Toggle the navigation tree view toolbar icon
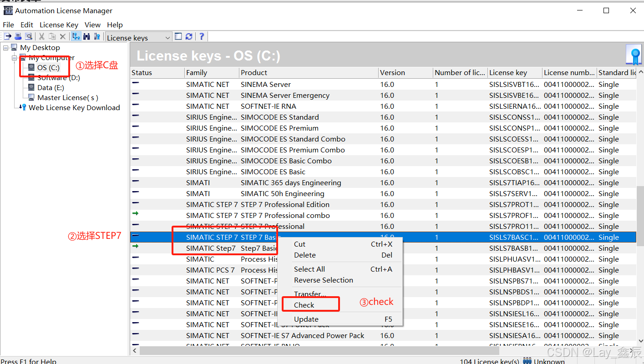Image resolution: width=644 pixels, height=364 pixels. 76,36
